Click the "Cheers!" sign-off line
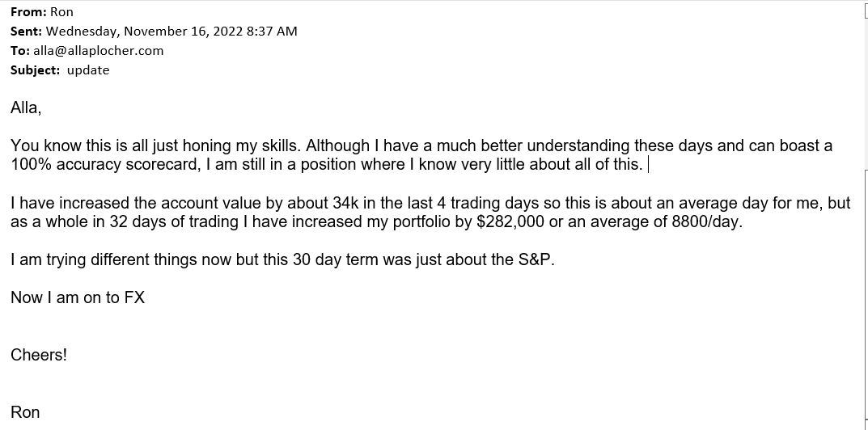The height and width of the screenshot is (430, 868). pyautogui.click(x=39, y=355)
